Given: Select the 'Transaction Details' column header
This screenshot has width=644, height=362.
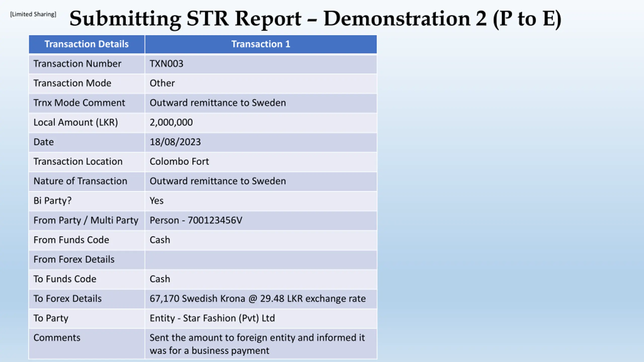Looking at the screenshot, I should tap(87, 44).
